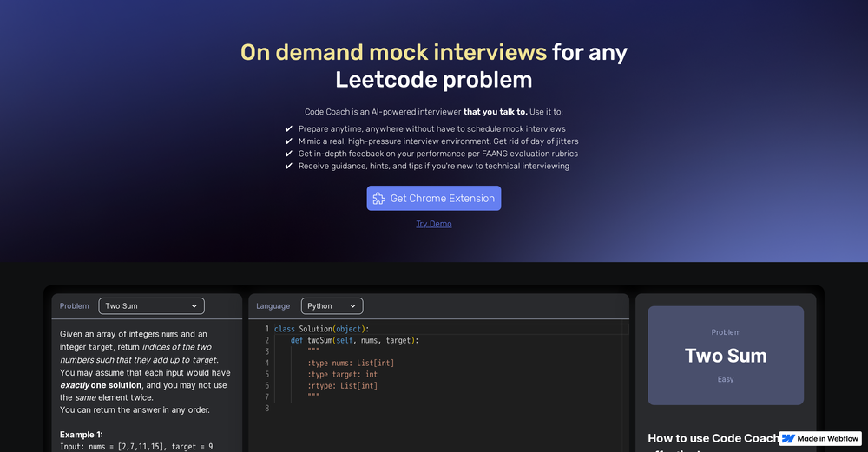
Task: Expand the chevron arrow in the Python selector
Action: [x=353, y=306]
